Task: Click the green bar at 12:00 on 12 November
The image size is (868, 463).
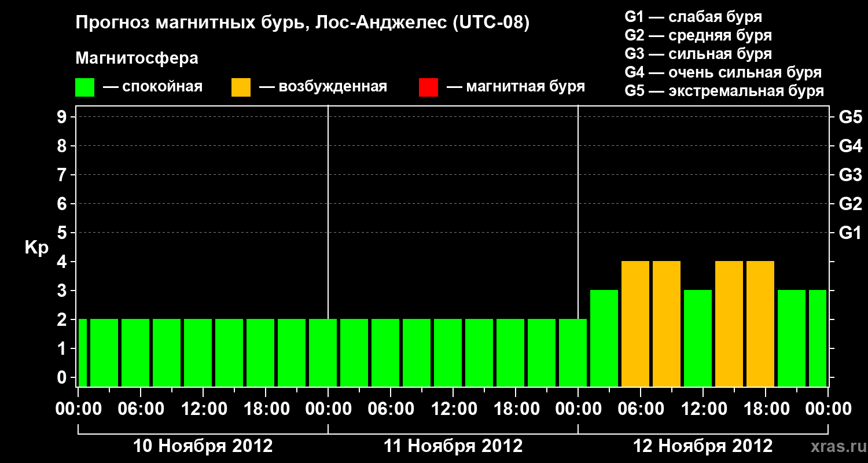Action: [698, 338]
